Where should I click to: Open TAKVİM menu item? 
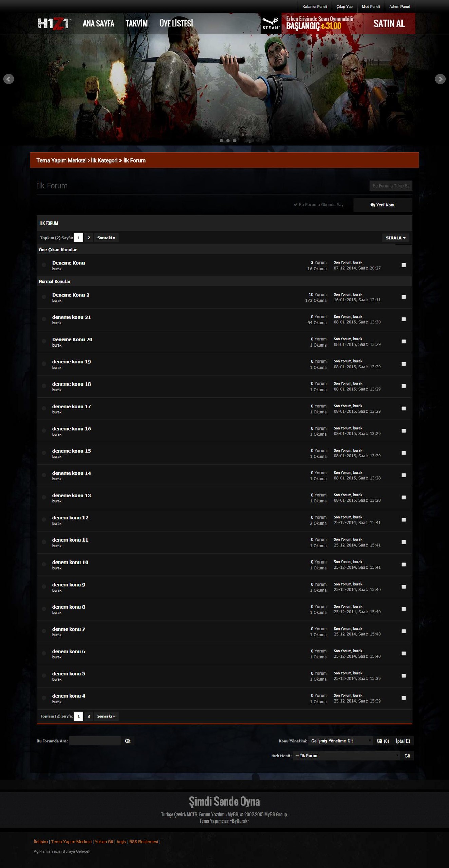coord(137,23)
